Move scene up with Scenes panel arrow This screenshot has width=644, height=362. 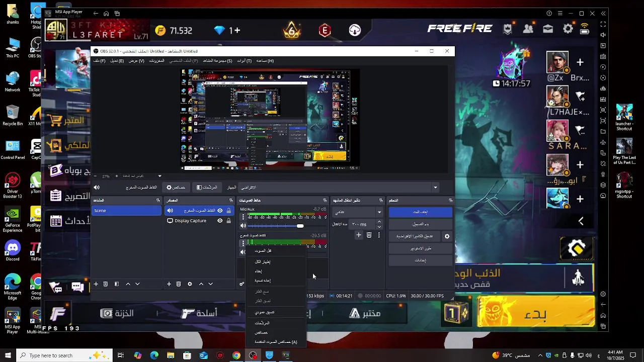(128, 284)
